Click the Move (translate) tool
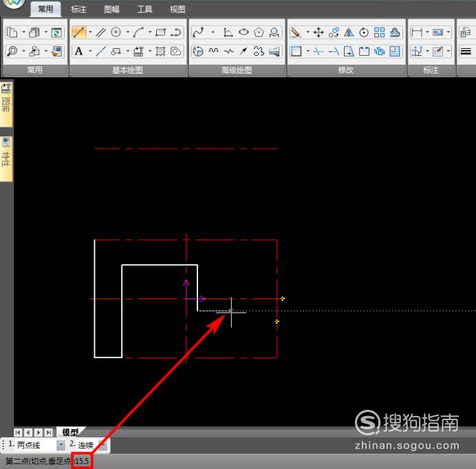The width and height of the screenshot is (476, 469). 318,32
